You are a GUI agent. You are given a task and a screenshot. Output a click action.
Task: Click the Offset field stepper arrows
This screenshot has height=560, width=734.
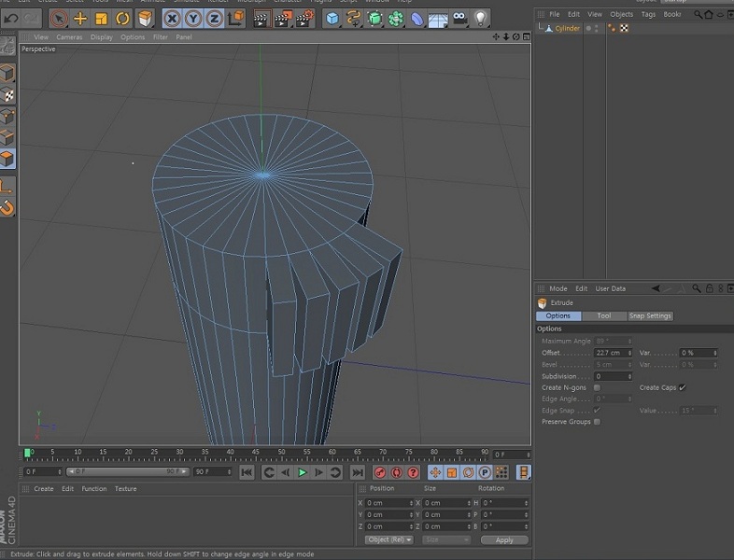pos(629,353)
